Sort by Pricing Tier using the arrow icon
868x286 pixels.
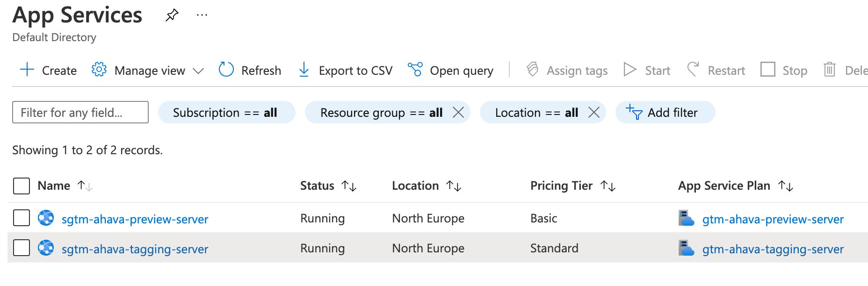click(x=608, y=186)
